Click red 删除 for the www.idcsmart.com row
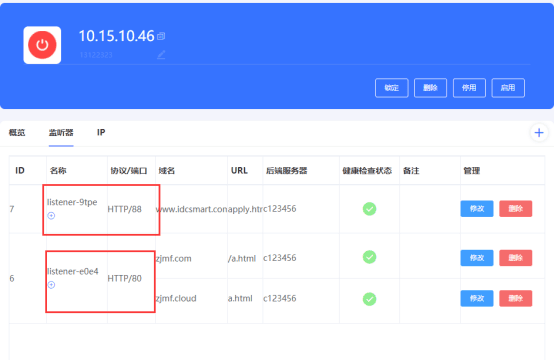554x361 pixels. coord(515,208)
